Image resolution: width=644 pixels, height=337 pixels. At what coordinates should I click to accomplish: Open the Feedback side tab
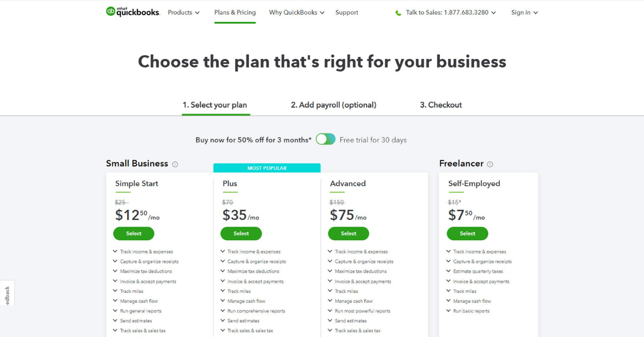(7, 295)
